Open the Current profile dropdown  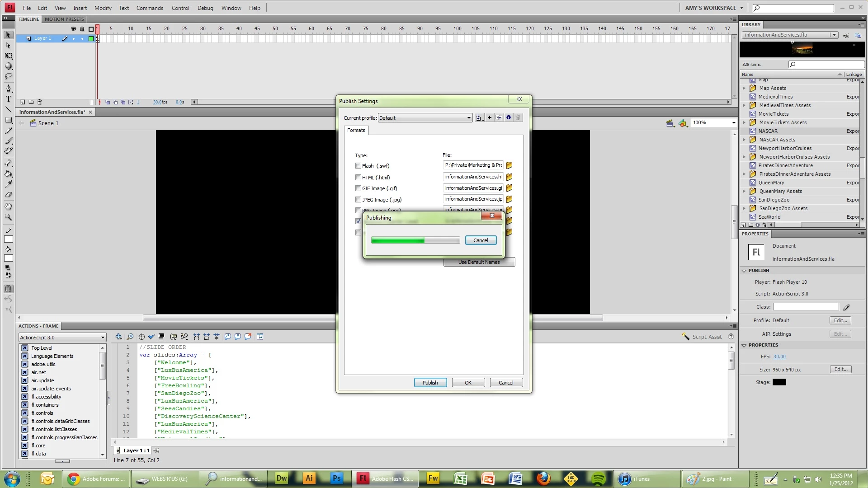(425, 118)
